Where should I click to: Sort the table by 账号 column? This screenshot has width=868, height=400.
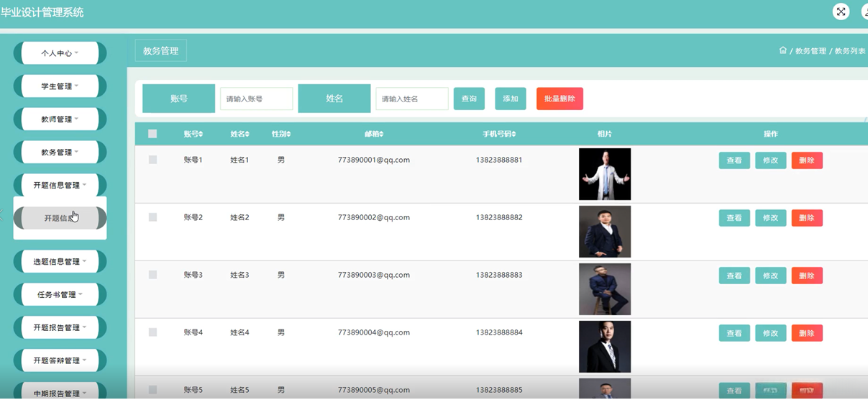click(x=193, y=134)
